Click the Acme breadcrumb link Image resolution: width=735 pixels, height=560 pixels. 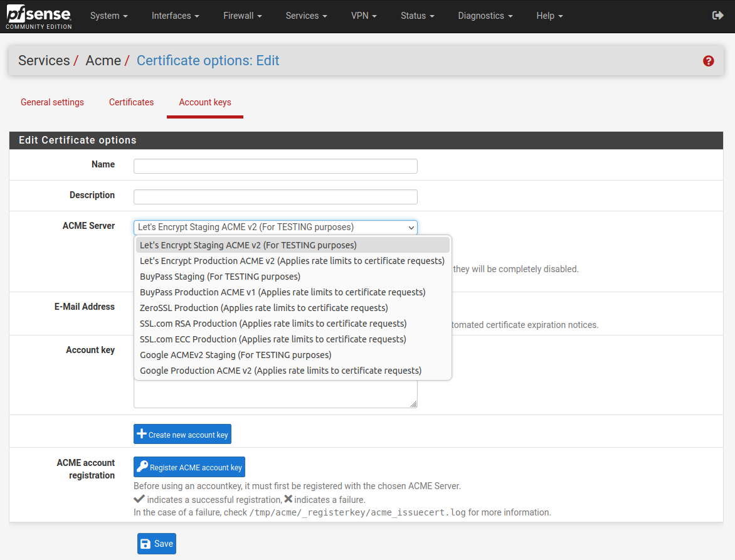(103, 60)
